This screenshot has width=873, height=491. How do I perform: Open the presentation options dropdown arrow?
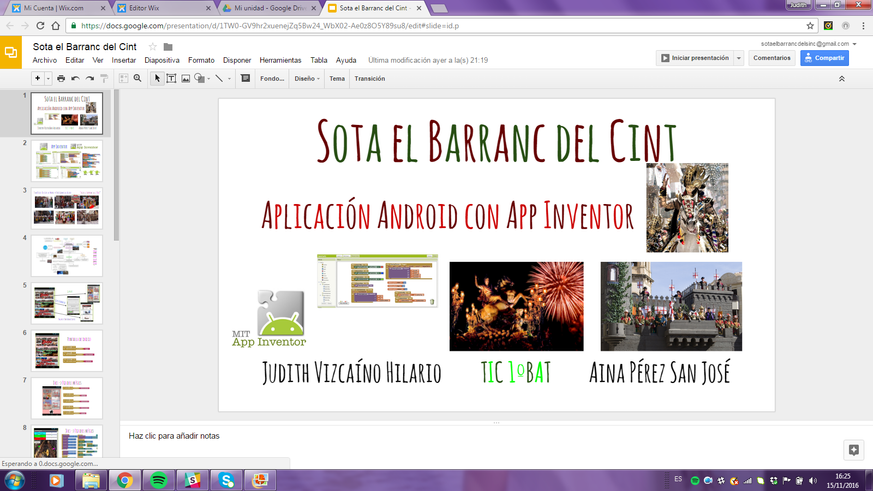(739, 58)
